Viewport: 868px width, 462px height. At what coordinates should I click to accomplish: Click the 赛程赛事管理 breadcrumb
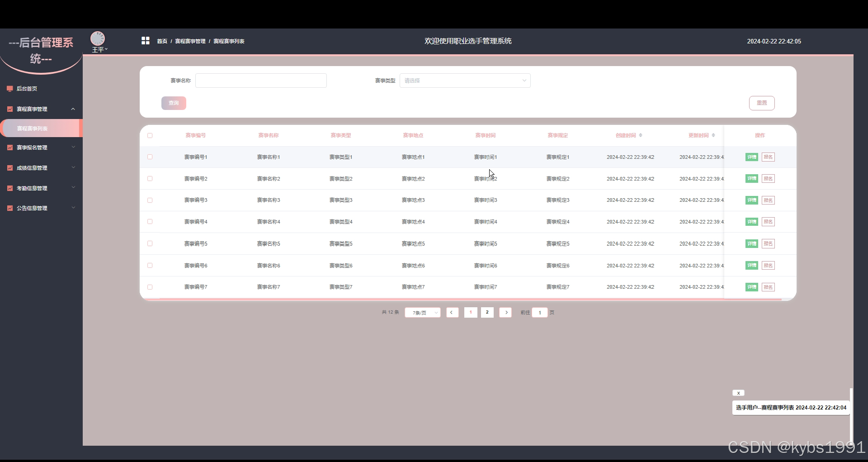tap(190, 41)
